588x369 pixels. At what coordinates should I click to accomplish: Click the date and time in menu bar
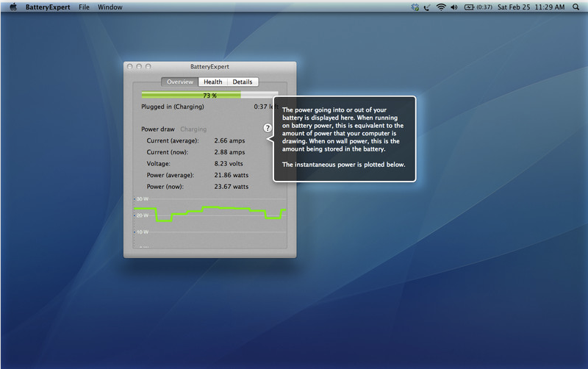(531, 7)
